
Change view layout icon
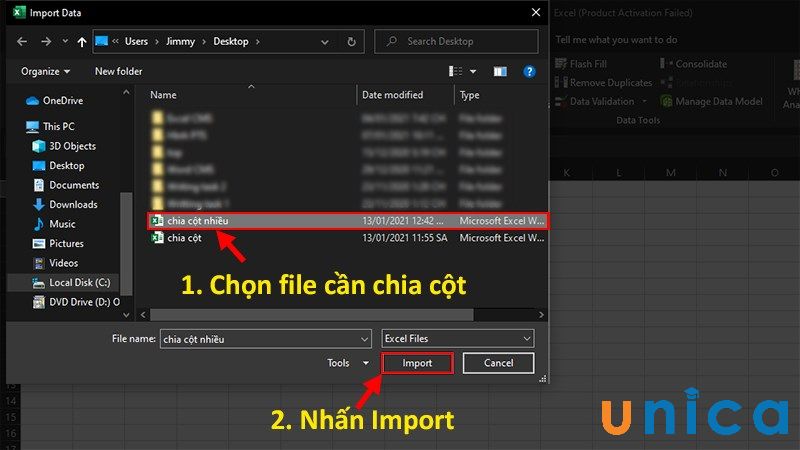[x=455, y=71]
